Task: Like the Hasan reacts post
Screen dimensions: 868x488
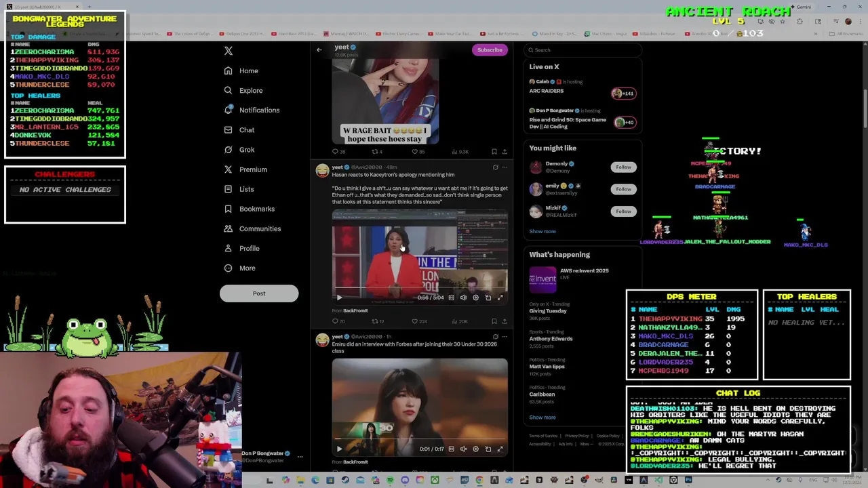Action: (x=419, y=321)
